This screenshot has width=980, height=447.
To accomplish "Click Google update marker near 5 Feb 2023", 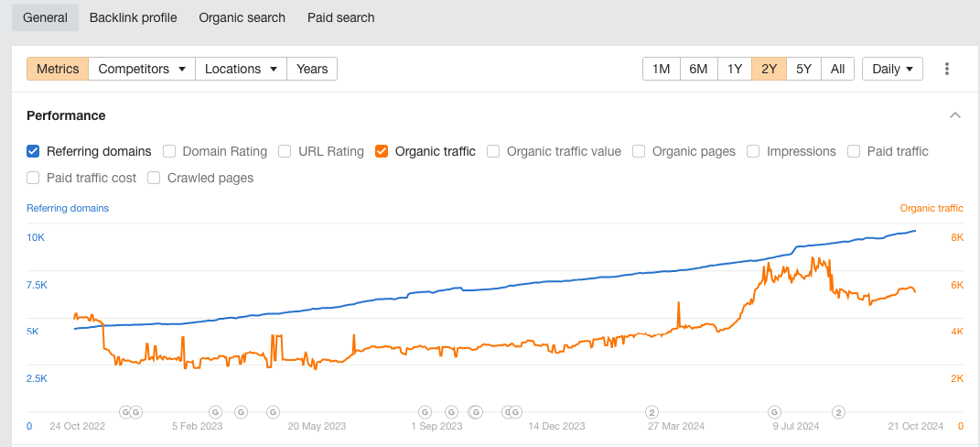I will pos(216,412).
